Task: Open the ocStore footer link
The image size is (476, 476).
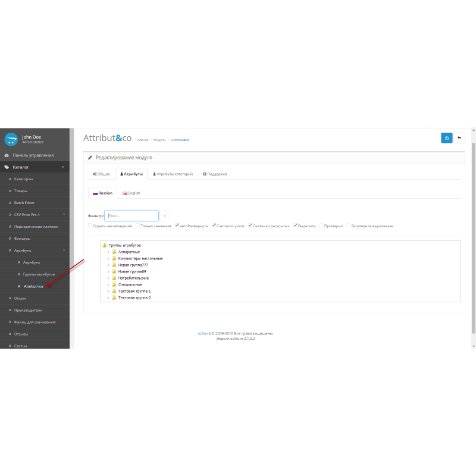Action: 204,333
